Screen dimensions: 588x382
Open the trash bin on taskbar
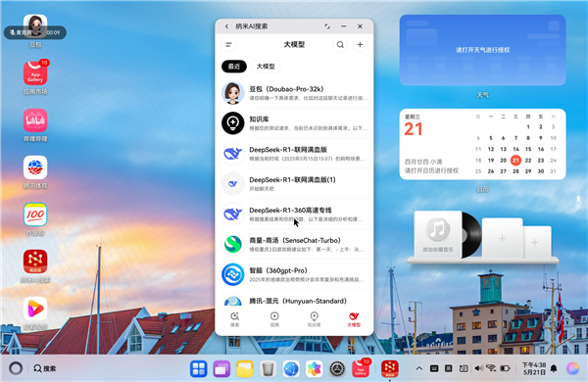[268, 369]
